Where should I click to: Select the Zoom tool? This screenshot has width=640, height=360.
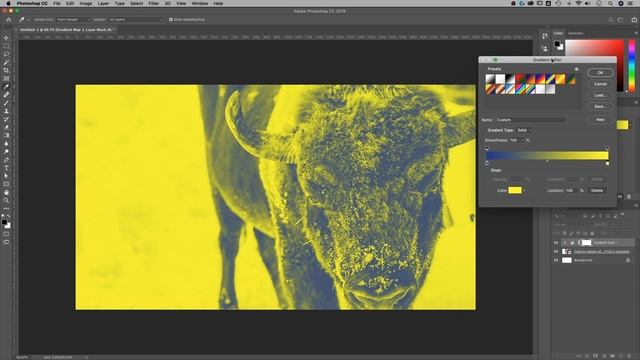click(x=6, y=201)
